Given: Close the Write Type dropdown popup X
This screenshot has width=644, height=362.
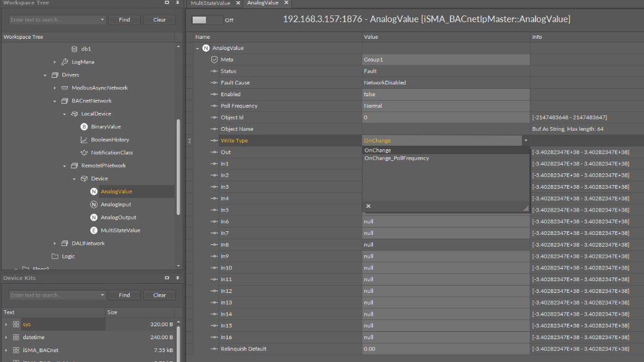Looking at the screenshot, I should 368,206.
